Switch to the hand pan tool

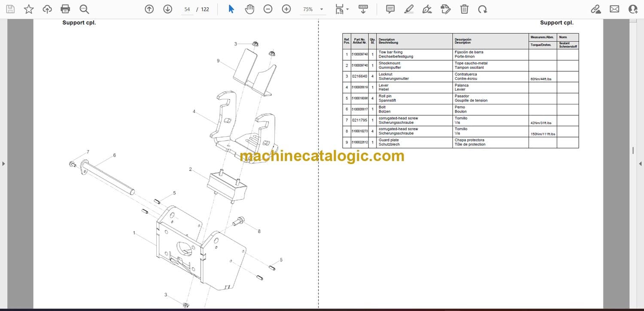[249, 9]
